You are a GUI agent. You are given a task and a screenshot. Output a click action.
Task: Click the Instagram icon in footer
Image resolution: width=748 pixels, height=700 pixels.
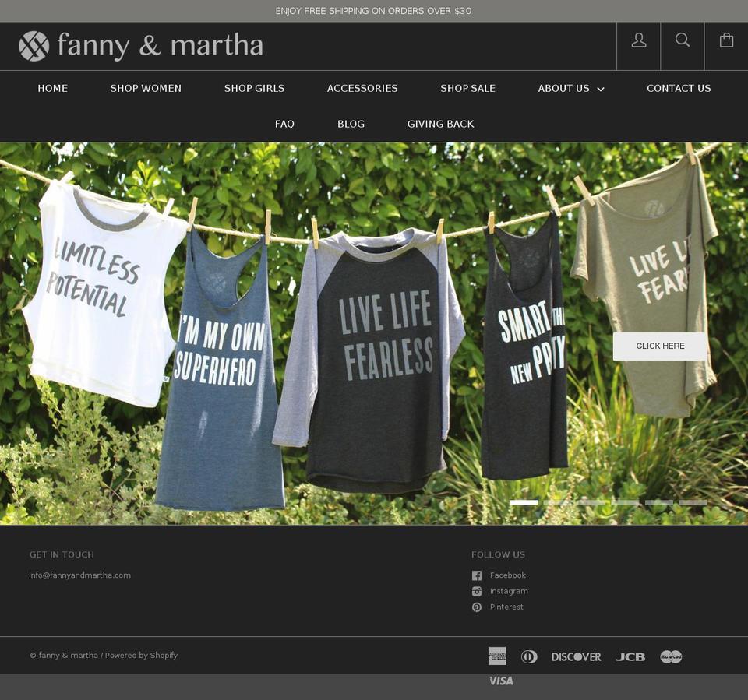tap(477, 591)
